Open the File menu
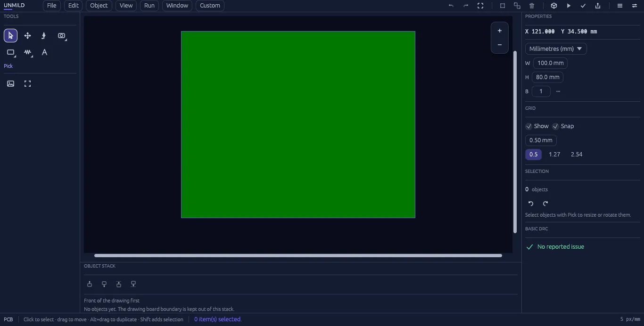 pos(51,6)
